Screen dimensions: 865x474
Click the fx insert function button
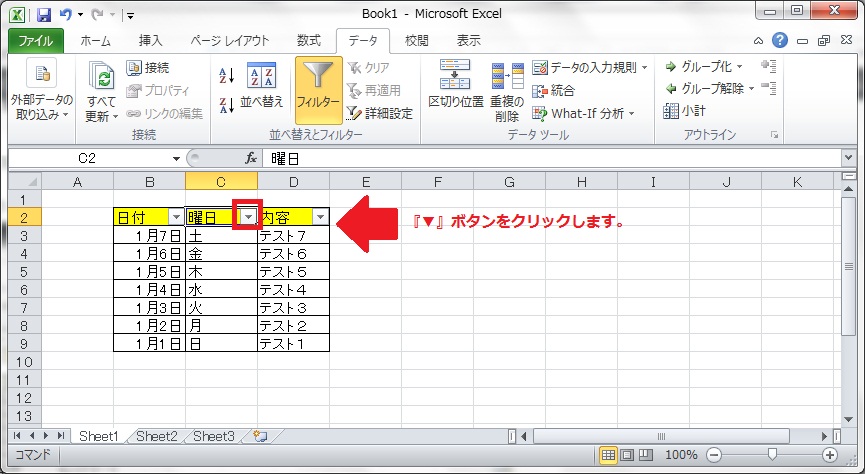251,159
